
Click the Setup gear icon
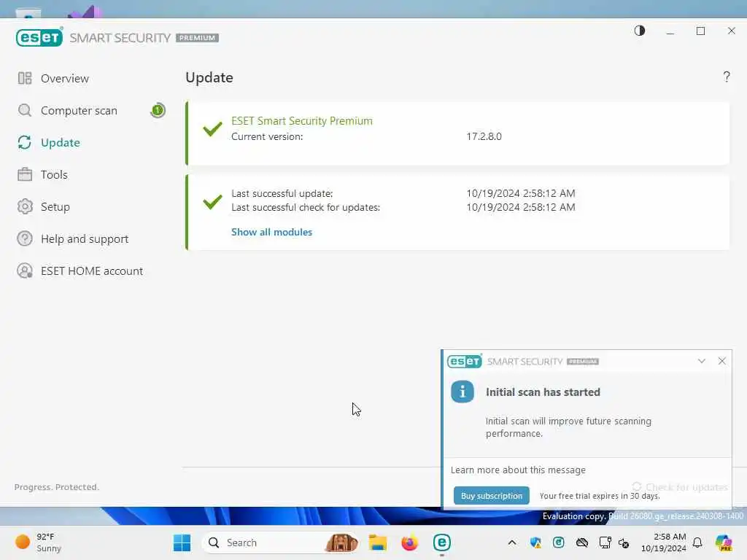click(25, 206)
